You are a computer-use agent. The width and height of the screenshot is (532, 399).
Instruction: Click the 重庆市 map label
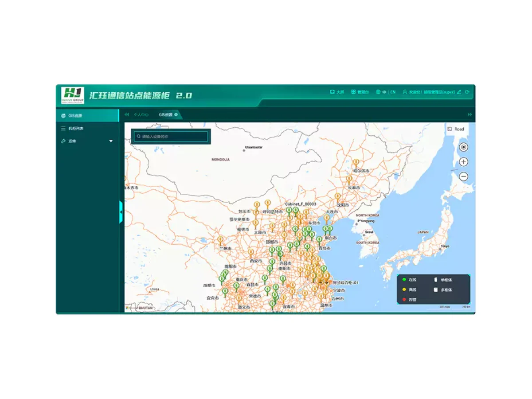242,280
